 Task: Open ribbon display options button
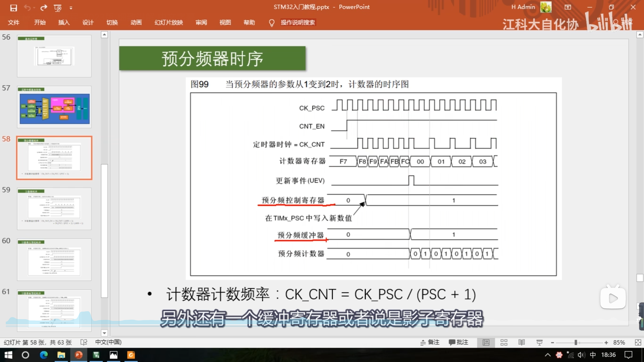pyautogui.click(x=568, y=7)
